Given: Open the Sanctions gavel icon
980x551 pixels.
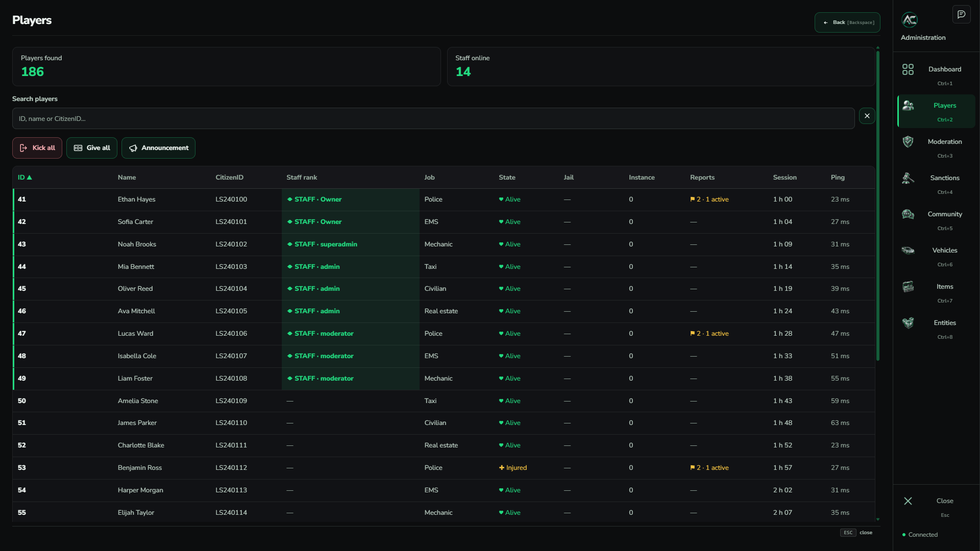Looking at the screenshot, I should pyautogui.click(x=908, y=178).
